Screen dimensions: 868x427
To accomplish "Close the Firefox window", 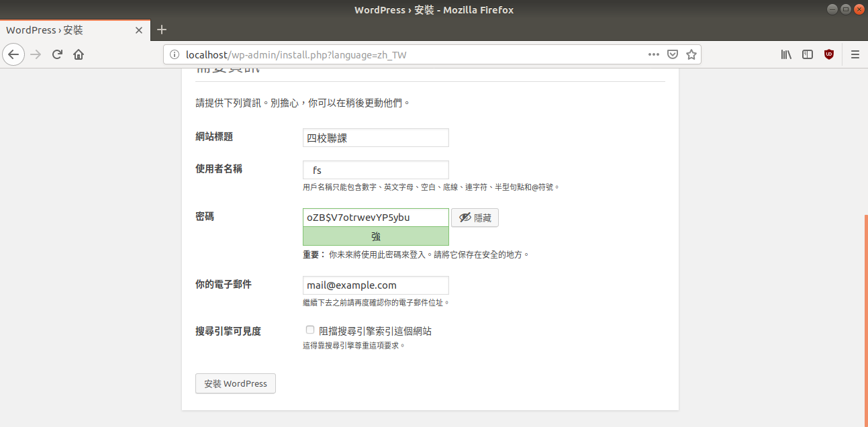I will click(x=858, y=9).
